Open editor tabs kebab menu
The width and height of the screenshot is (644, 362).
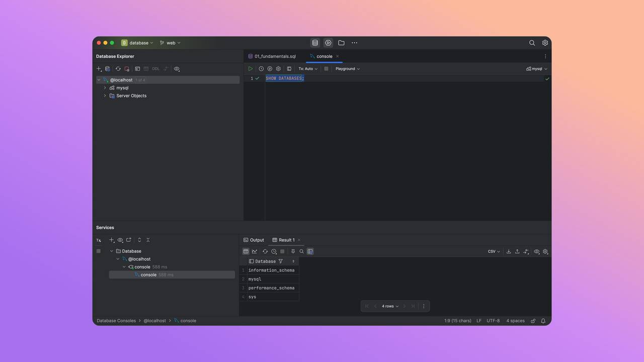click(x=545, y=56)
